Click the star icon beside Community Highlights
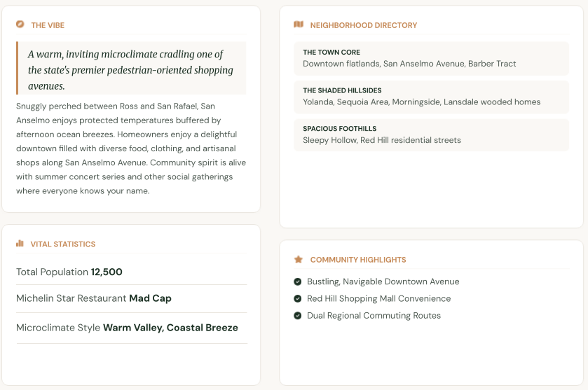This screenshot has width=588, height=390. point(299,259)
